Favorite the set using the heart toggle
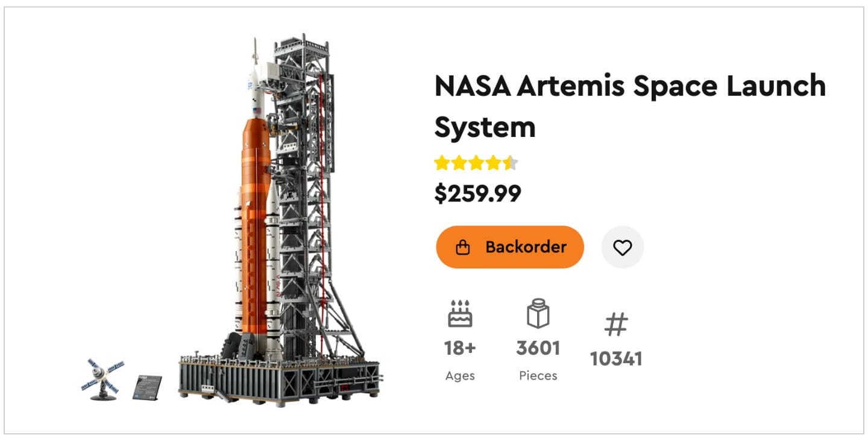Image resolution: width=868 pixels, height=435 pixels. click(623, 247)
